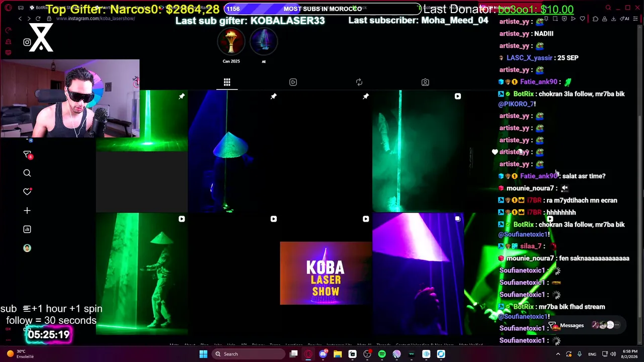Create a new post with the plus icon
The image size is (644, 362).
[x=27, y=211]
